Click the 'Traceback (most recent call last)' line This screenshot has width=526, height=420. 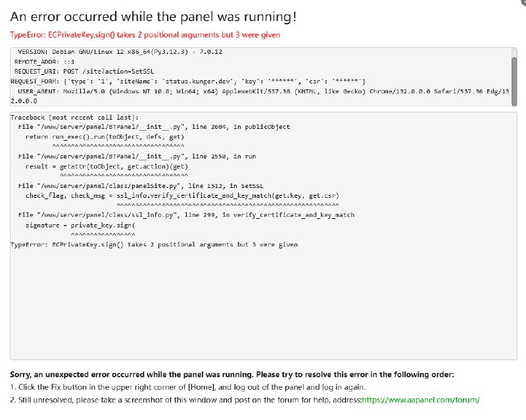[74, 118]
